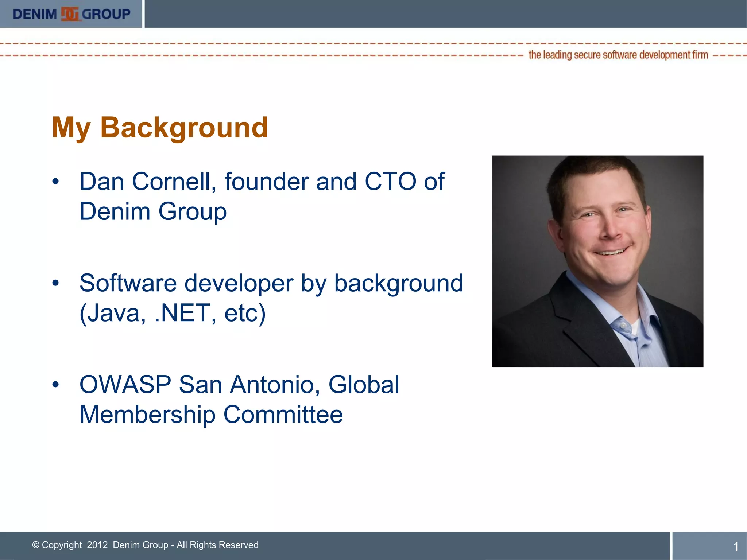Click the Dan Cornell portrait photo

click(597, 261)
